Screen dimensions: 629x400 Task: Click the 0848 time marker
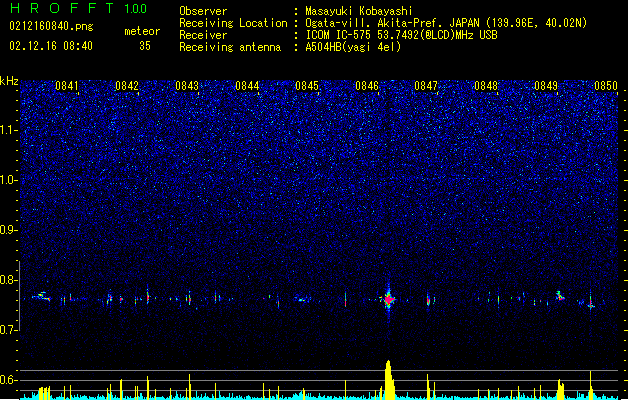click(486, 86)
